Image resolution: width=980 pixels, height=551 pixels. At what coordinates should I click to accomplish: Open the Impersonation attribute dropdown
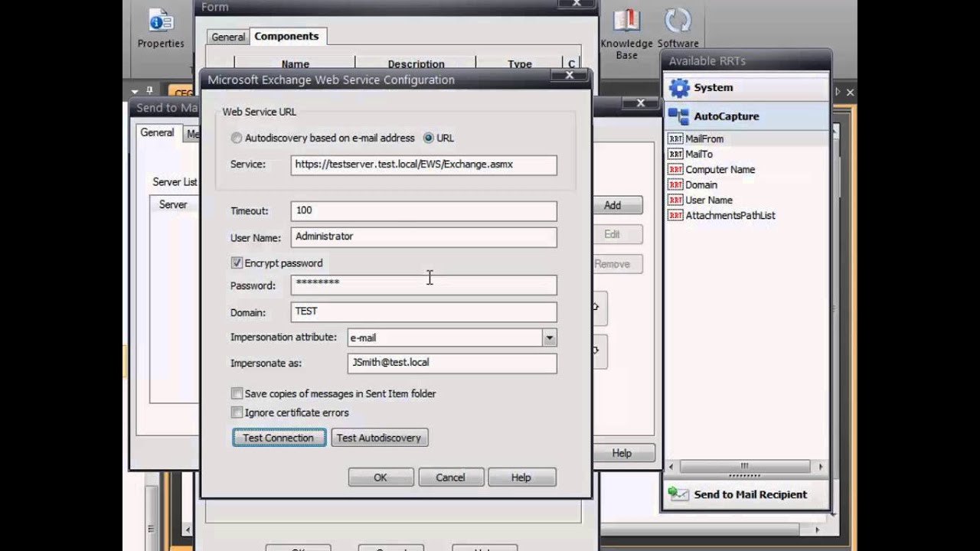[x=549, y=337]
